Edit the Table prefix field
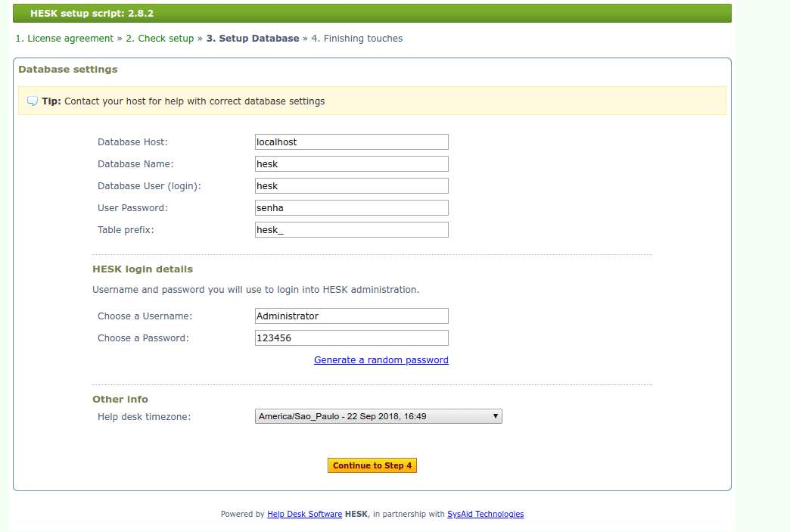 [x=352, y=230]
